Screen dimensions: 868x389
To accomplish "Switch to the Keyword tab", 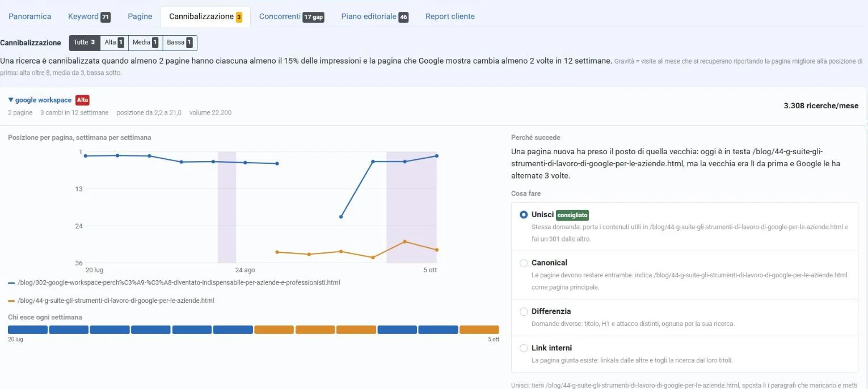I will [89, 16].
